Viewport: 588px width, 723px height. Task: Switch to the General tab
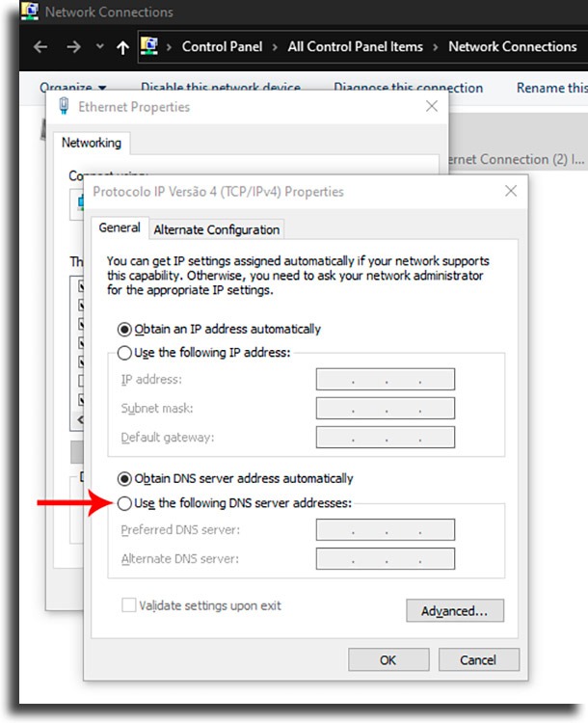120,228
